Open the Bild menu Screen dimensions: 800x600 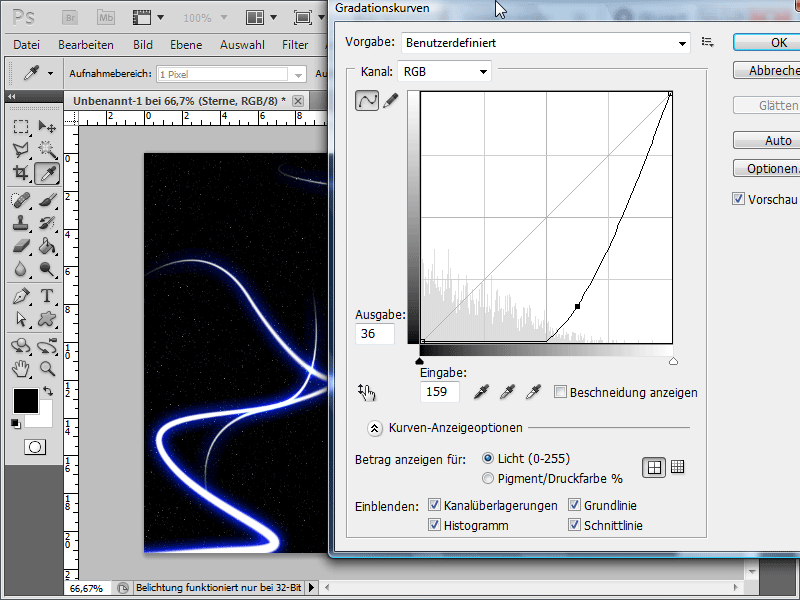click(143, 45)
